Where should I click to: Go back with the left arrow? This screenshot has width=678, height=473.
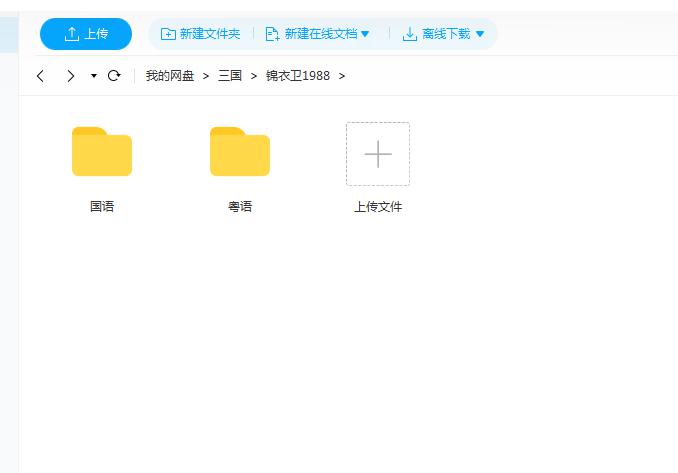click(40, 76)
